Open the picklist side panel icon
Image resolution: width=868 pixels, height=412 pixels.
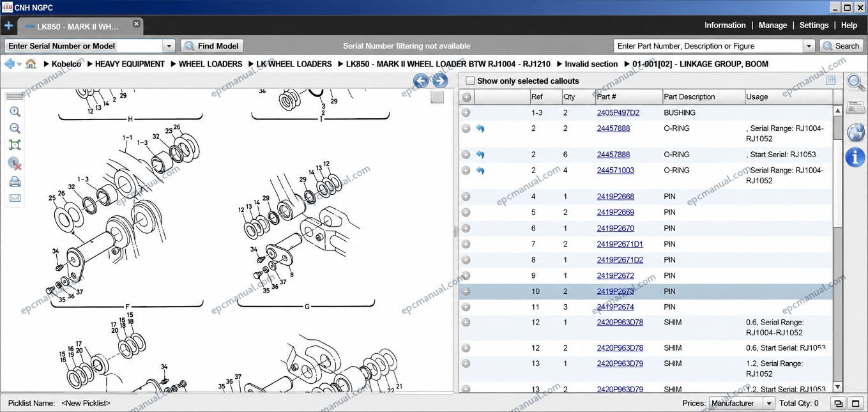point(855,107)
